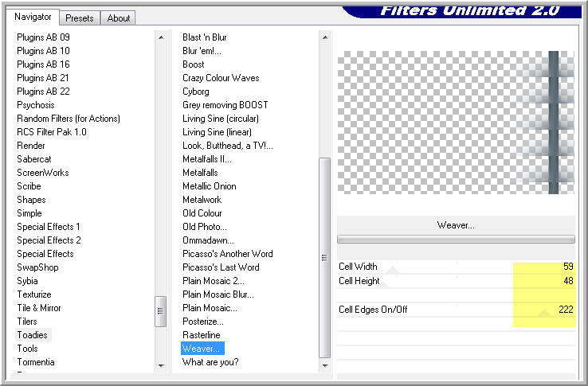The image size is (588, 386).
Task: Select the Texturize category
Action: pyautogui.click(x=34, y=294)
